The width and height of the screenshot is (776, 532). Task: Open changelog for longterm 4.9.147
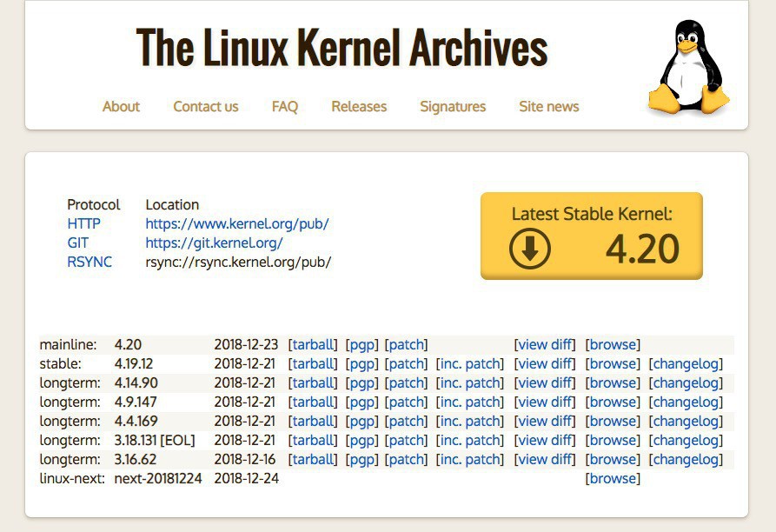[x=686, y=402]
